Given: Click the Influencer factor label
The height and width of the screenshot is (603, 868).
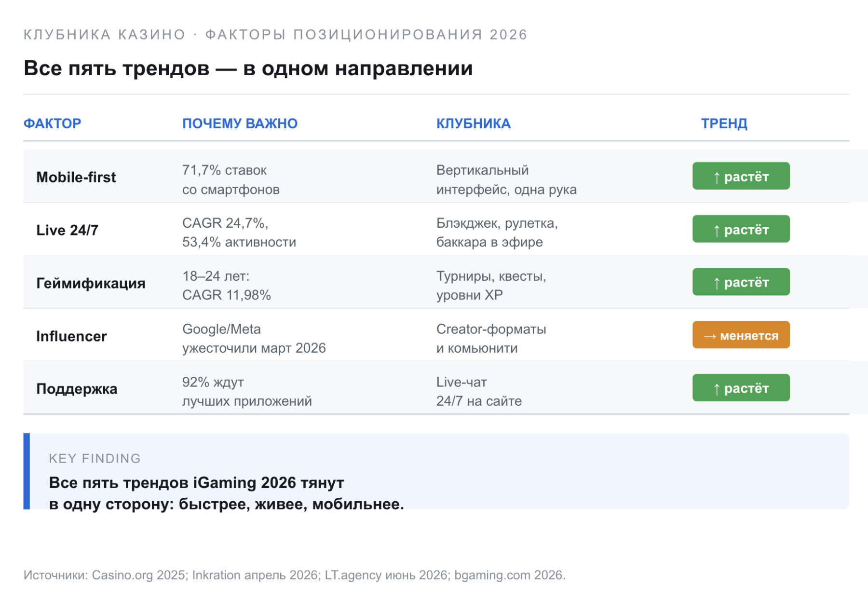Looking at the screenshot, I should point(71,336).
